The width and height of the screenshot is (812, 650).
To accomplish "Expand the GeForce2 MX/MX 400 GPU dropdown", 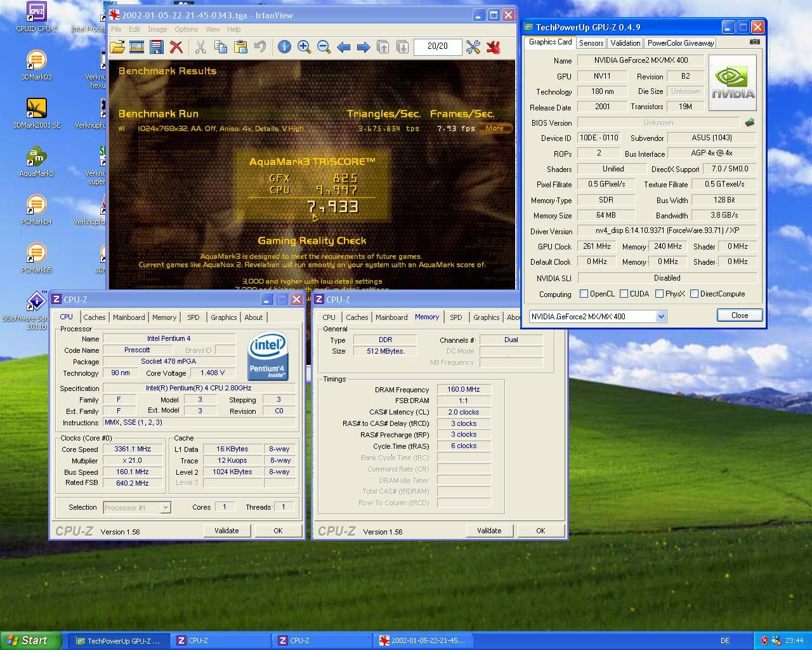I will click(x=660, y=316).
